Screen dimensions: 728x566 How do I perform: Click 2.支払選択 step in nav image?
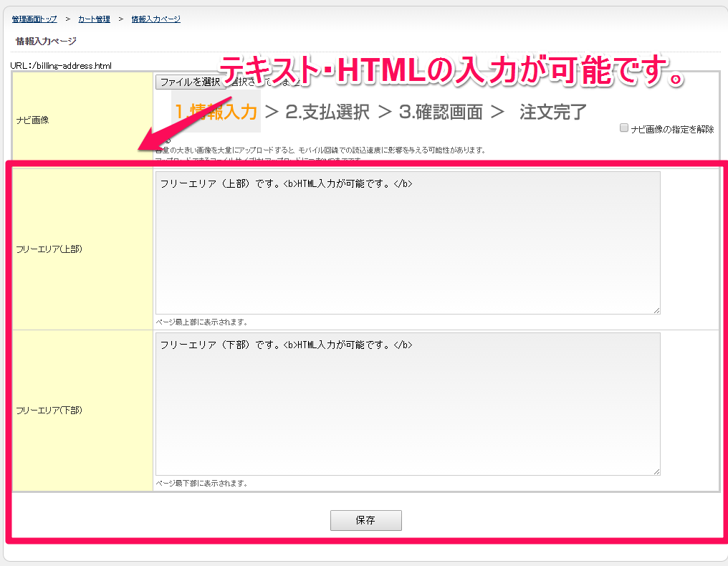point(327,112)
